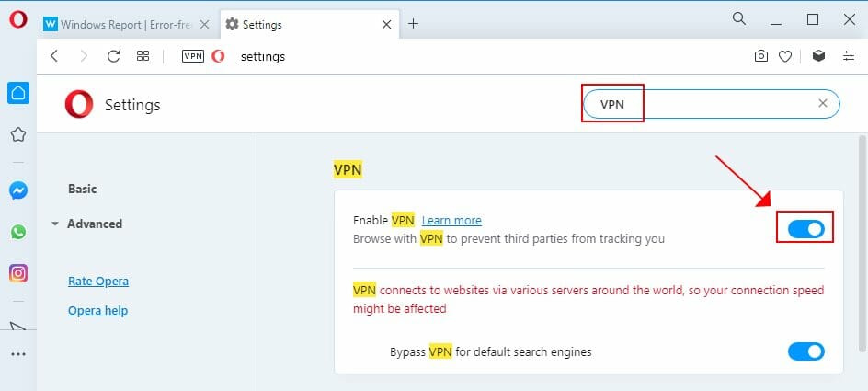Screen dimensions: 868x391
Task: Open WhatsApp in the sidebar
Action: tap(18, 232)
